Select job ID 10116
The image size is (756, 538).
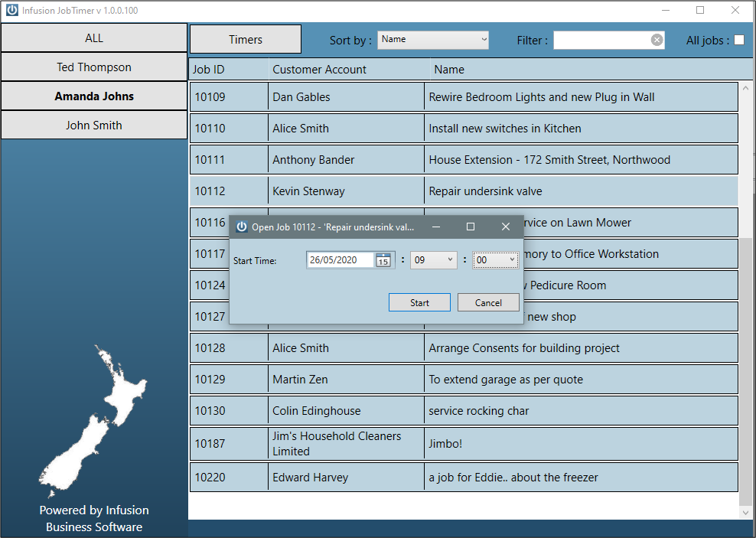pyautogui.click(x=210, y=222)
